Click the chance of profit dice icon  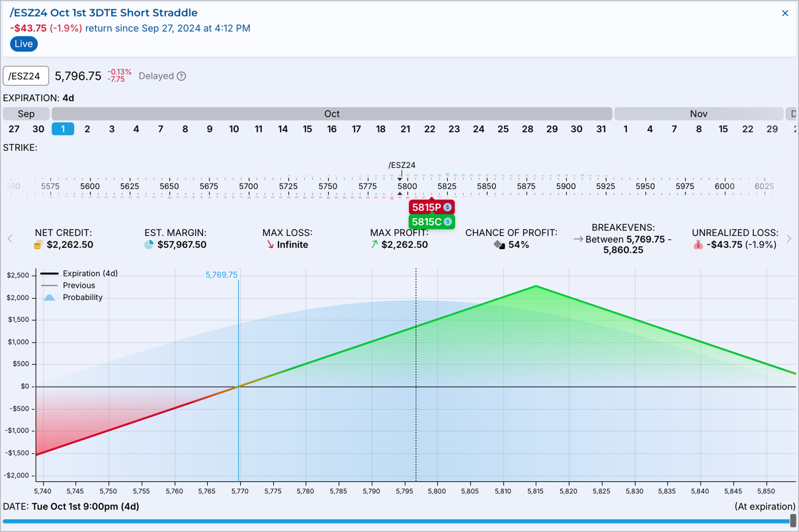[x=499, y=245]
